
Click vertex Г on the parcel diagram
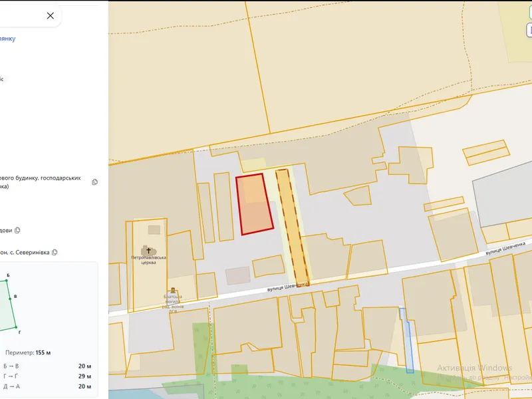tap(16, 327)
